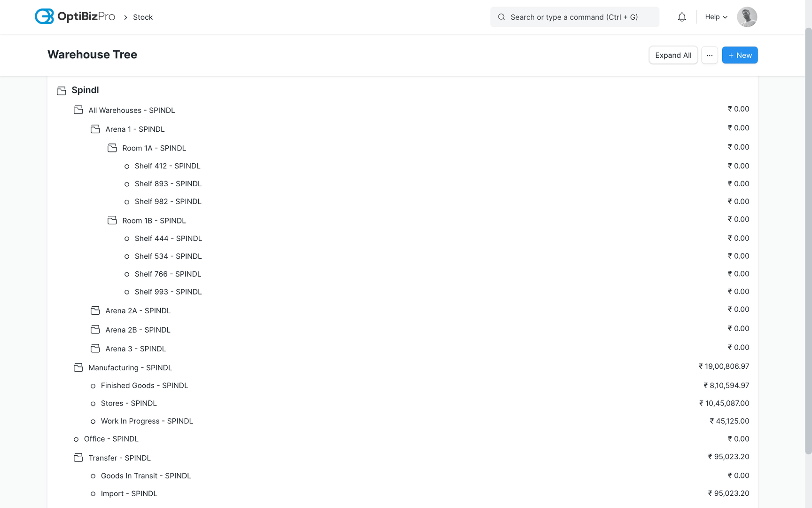Image resolution: width=812 pixels, height=508 pixels.
Task: Click the Spindl root folder icon
Action: [x=62, y=90]
